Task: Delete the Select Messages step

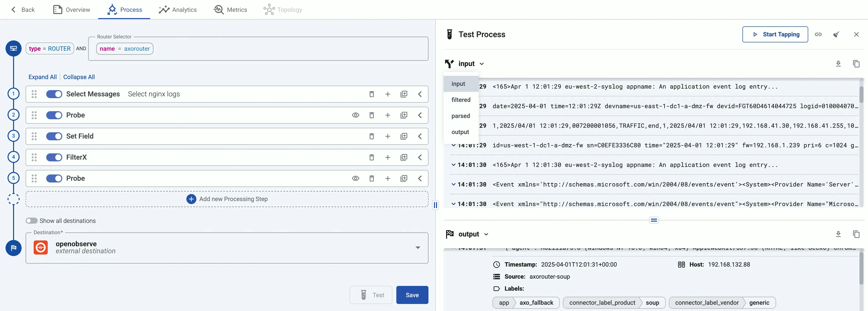Action: [371, 94]
